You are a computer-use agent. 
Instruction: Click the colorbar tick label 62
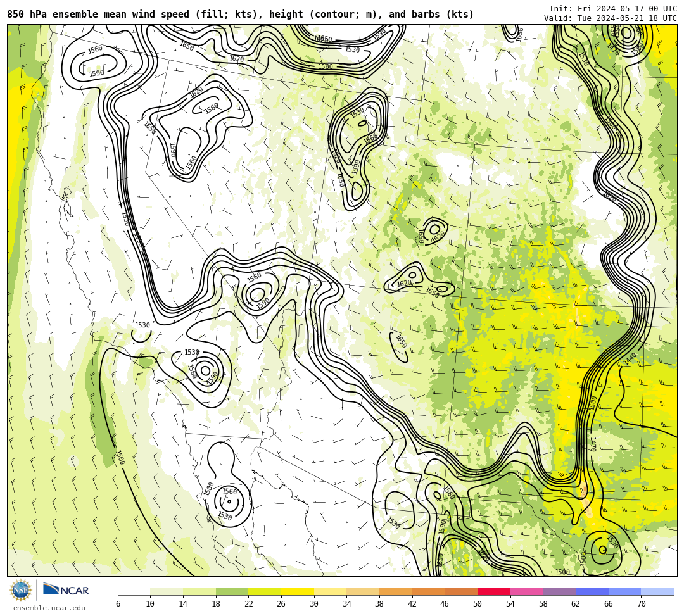click(576, 604)
